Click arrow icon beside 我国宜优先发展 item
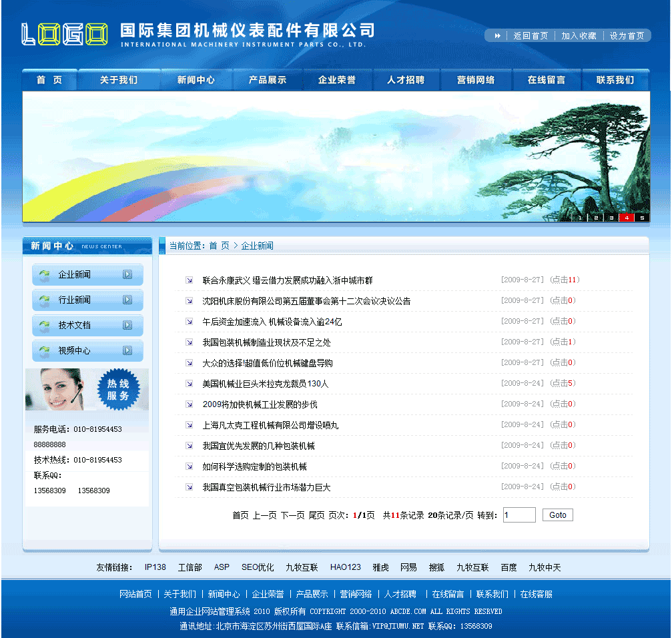The image size is (672, 638). pyautogui.click(x=189, y=446)
